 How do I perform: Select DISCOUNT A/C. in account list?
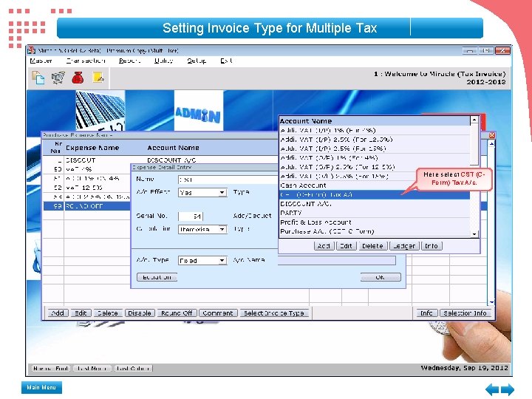click(374, 204)
